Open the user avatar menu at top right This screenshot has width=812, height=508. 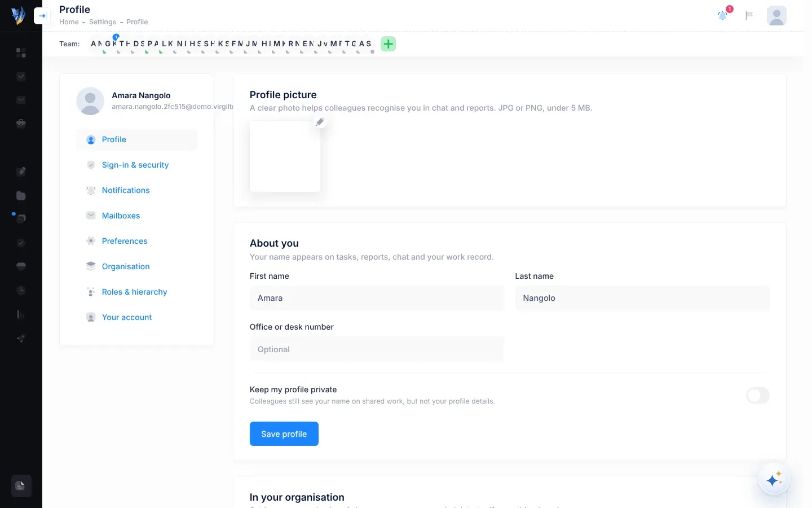[776, 15]
